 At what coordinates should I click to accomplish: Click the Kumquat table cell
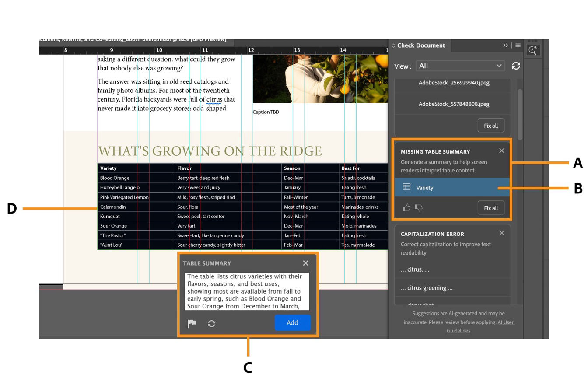[136, 216]
